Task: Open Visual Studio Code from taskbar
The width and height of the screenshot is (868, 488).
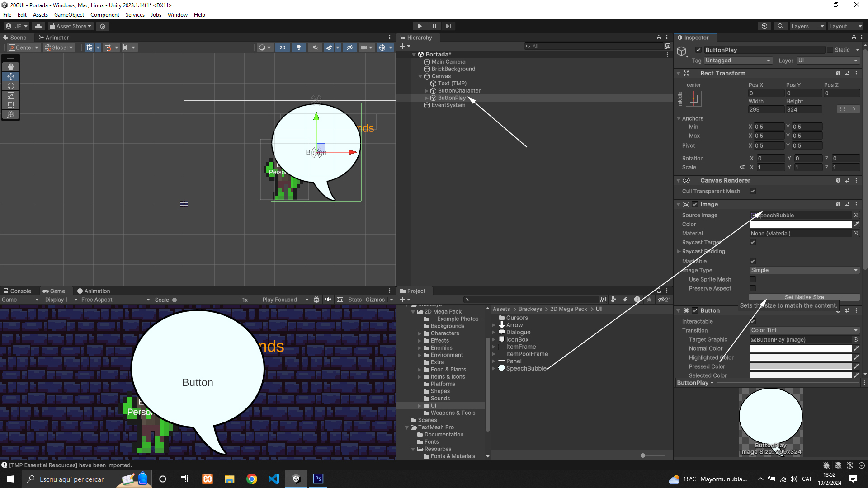Action: 274,479
